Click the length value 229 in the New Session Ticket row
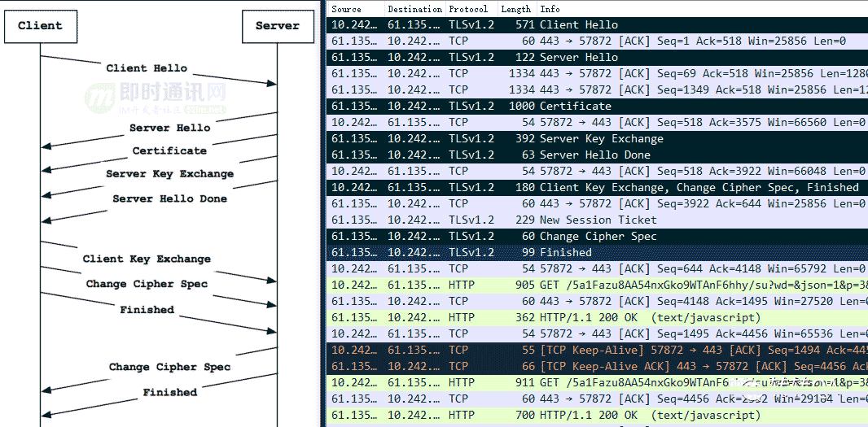The height and width of the screenshot is (427, 868). (524, 220)
